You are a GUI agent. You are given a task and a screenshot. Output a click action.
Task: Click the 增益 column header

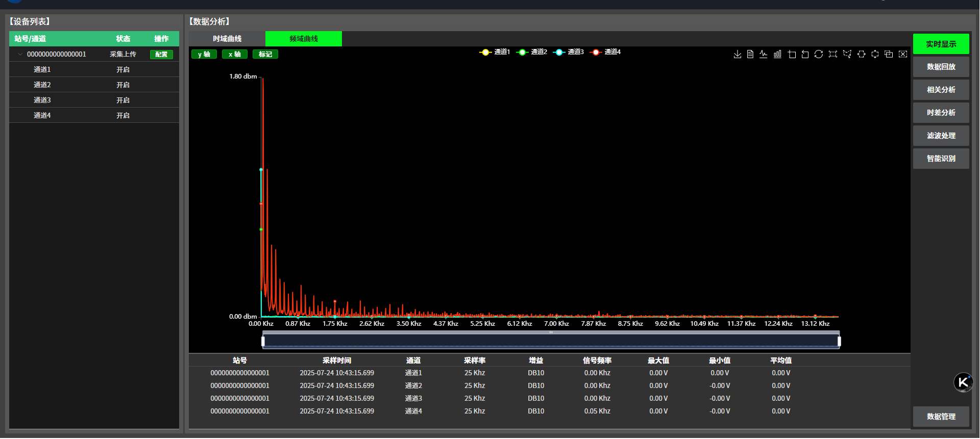point(536,360)
